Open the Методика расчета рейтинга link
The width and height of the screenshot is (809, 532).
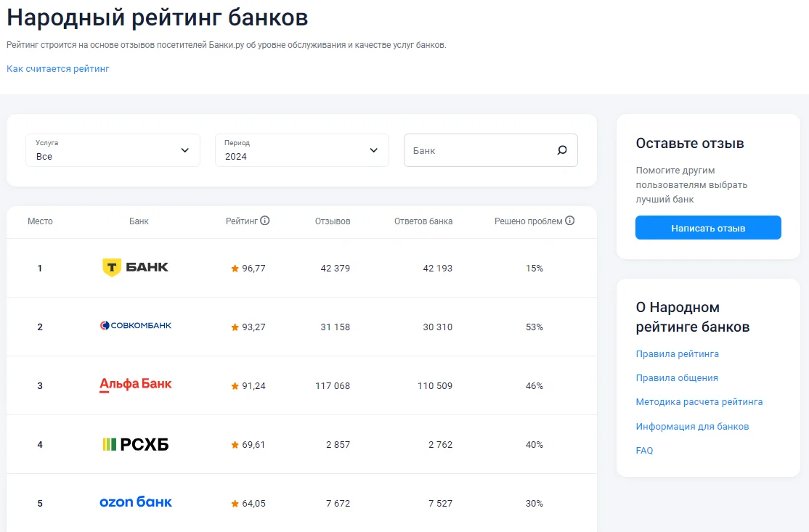(x=699, y=401)
